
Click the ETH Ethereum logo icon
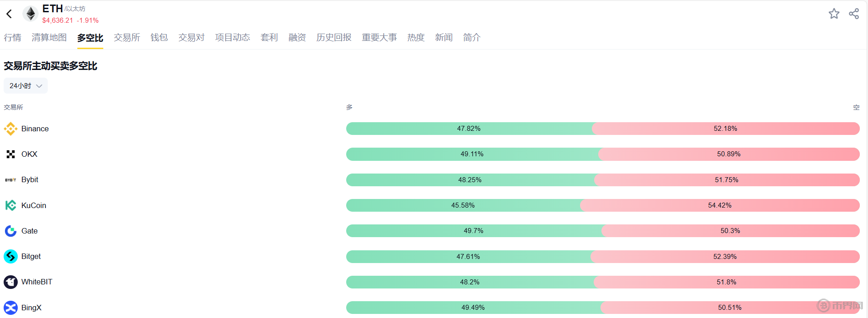30,14
